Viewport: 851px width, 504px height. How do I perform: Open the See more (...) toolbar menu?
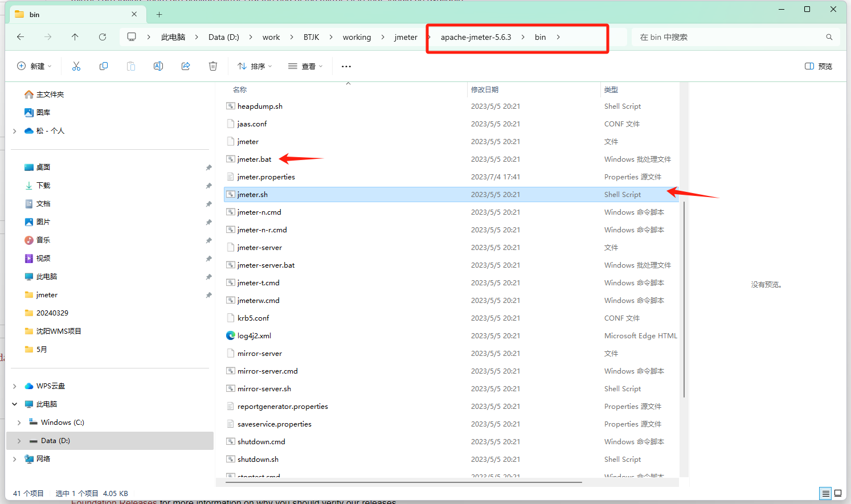pyautogui.click(x=346, y=66)
